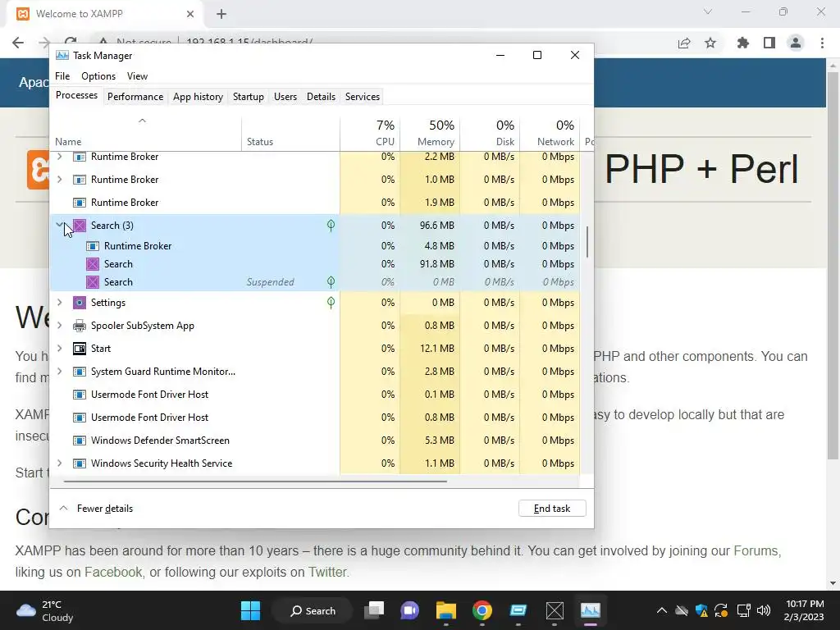
Task: Click the suspended Search child process icon
Action: coord(93,282)
